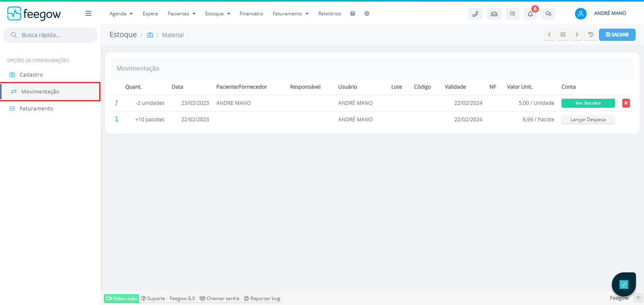This screenshot has height=305, width=644.
Task: Click Reportar bug in footer
Action: tap(262, 299)
